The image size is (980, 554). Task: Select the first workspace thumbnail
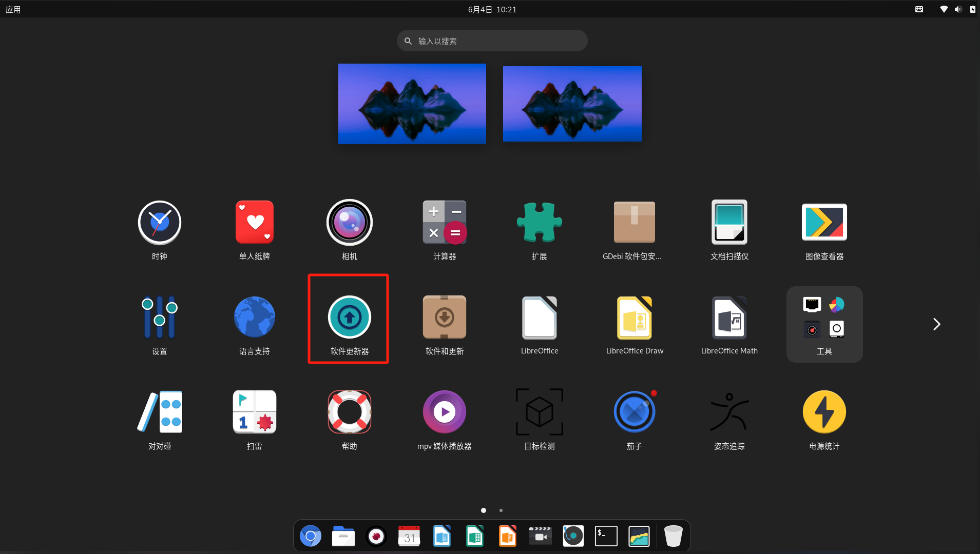(412, 104)
